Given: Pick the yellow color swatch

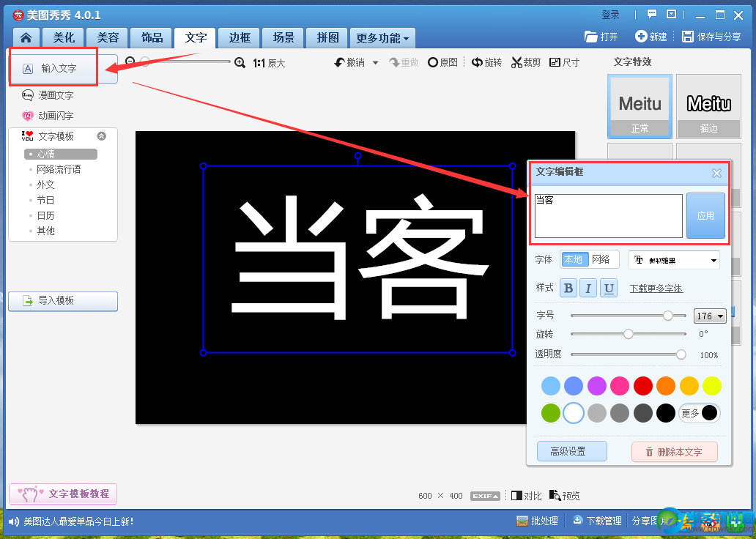Looking at the screenshot, I should (x=711, y=386).
